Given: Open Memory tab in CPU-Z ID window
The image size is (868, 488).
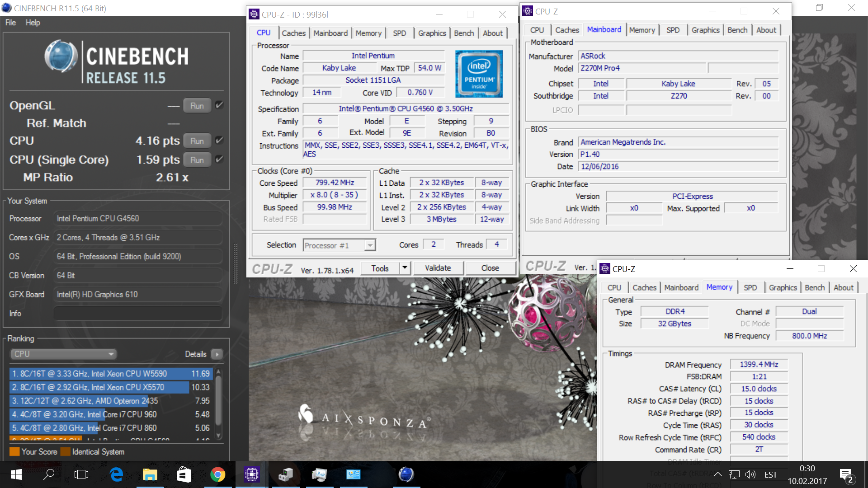Looking at the screenshot, I should click(368, 33).
